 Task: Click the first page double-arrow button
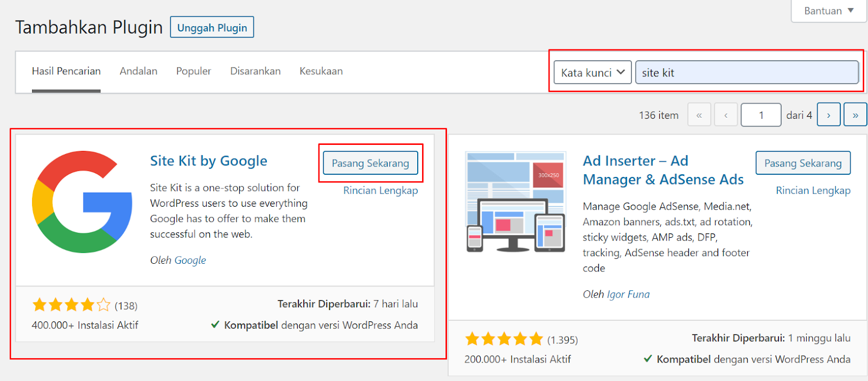point(699,115)
